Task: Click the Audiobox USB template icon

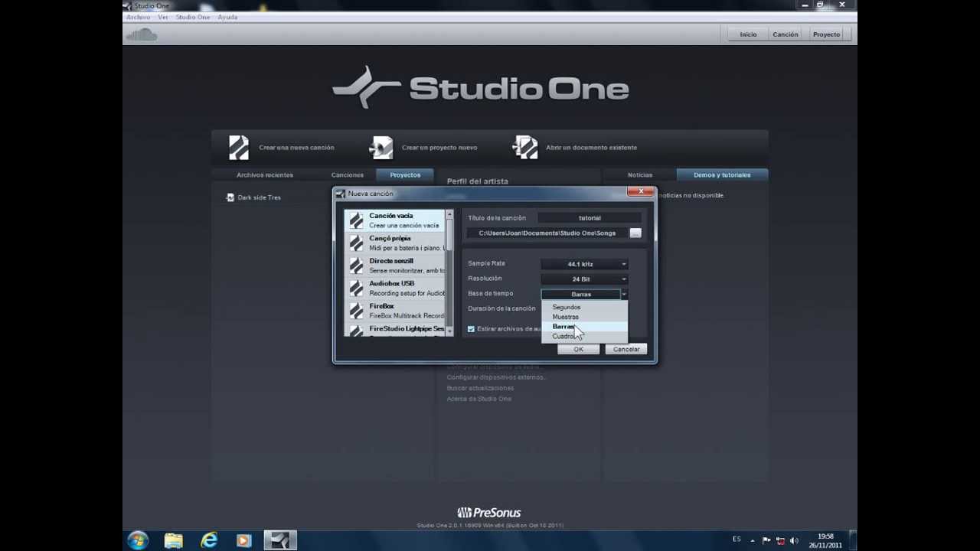Action: tap(356, 288)
